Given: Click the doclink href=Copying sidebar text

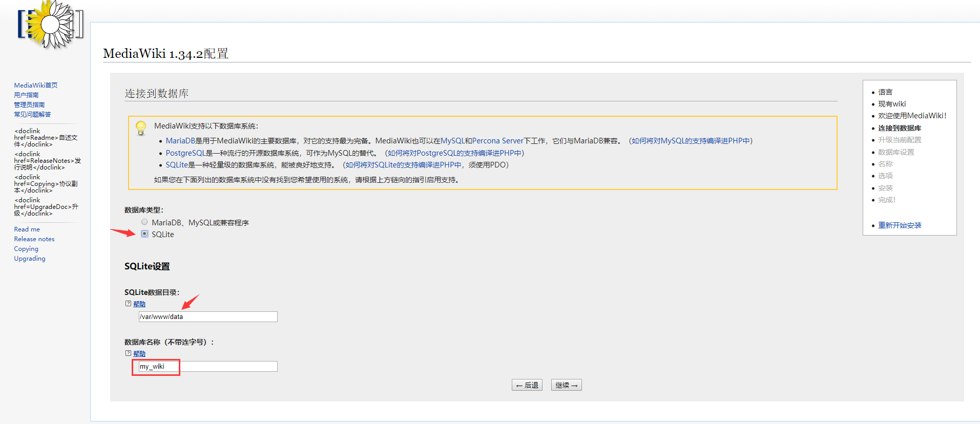Looking at the screenshot, I should coord(46,184).
